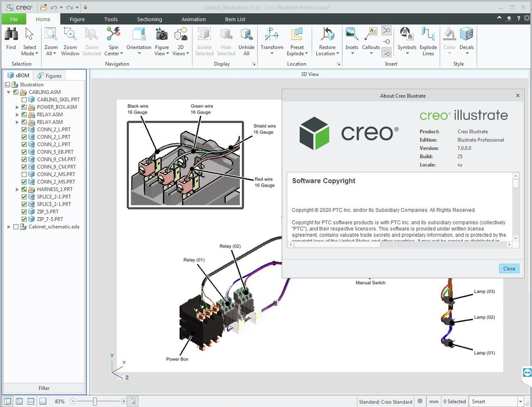Viewport: 532px width, 407px height.
Task: Open the Orientation cube tool
Action: (x=139, y=41)
